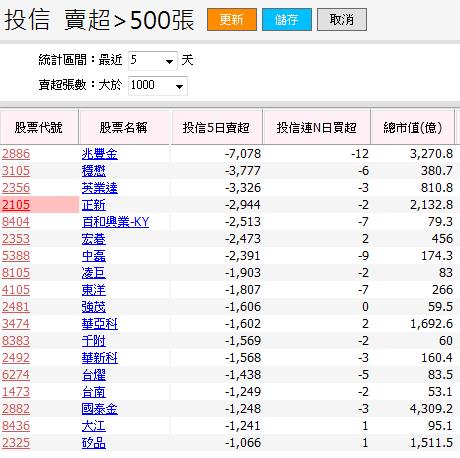Open the 國泰金 stock link
Image resolution: width=460 pixels, height=458 pixels.
[x=100, y=409]
